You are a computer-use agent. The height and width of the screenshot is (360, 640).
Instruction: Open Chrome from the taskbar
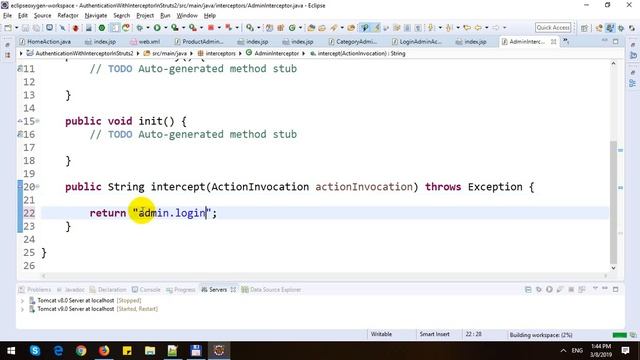pos(81,351)
